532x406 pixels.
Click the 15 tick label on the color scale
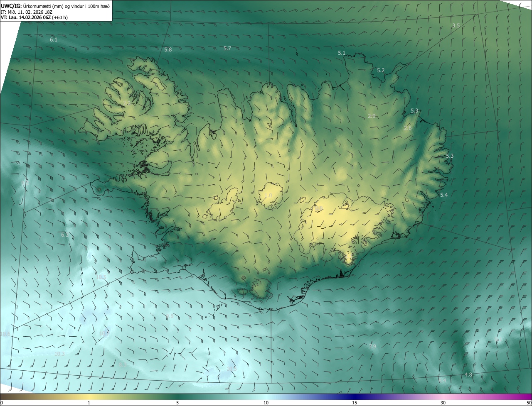coord(355,403)
